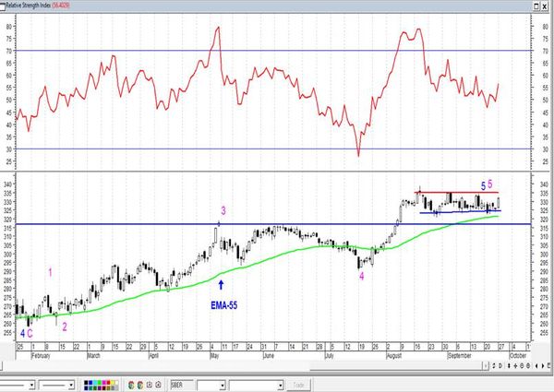Click the small square icon after globes
554x392 pixels.
(149, 385)
